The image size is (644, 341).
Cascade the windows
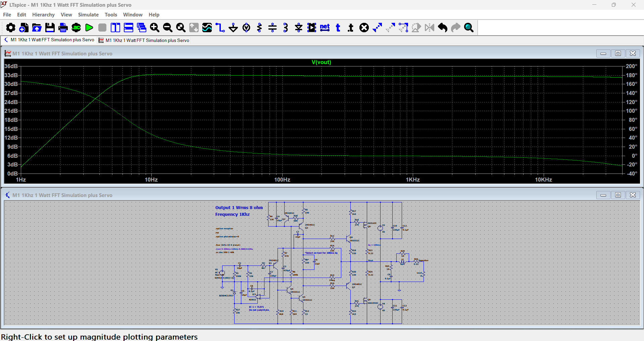pyautogui.click(x=142, y=28)
